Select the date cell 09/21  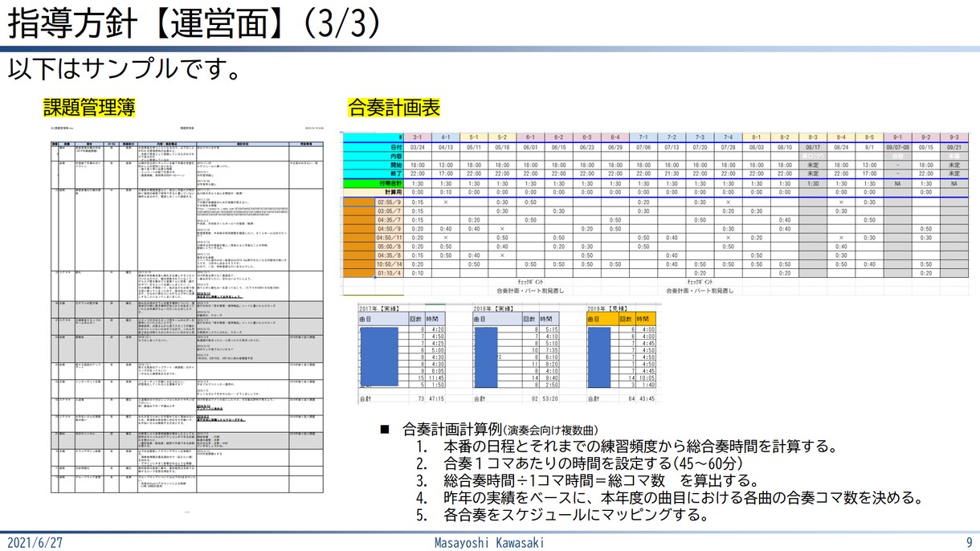pos(954,147)
